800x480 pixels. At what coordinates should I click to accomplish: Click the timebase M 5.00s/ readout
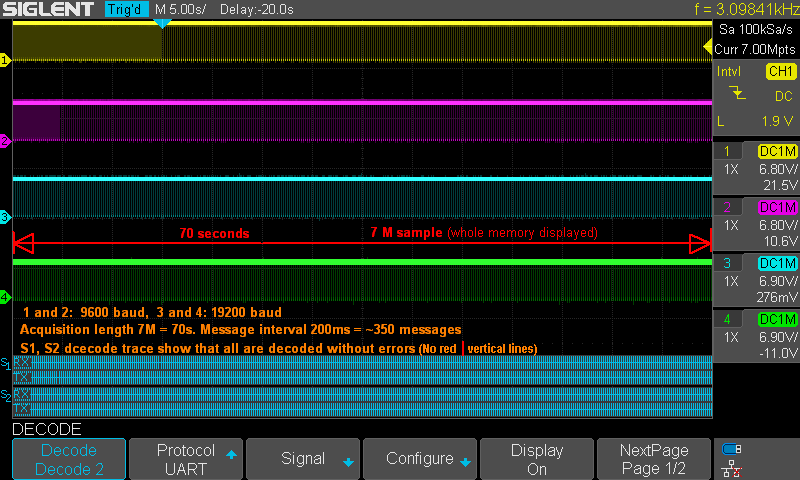(181, 9)
